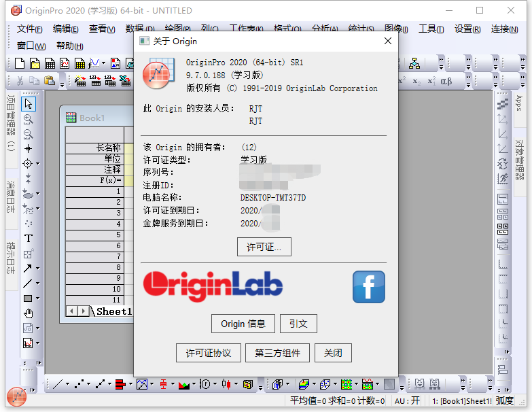Click the Import Multiple ASCII icon

click(x=110, y=81)
